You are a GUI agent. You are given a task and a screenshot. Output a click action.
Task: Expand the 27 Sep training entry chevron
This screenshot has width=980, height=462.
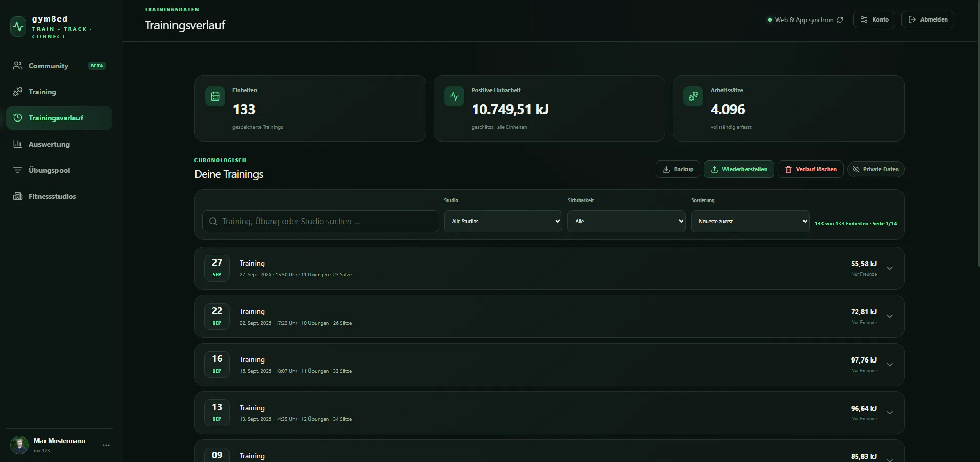(x=890, y=268)
